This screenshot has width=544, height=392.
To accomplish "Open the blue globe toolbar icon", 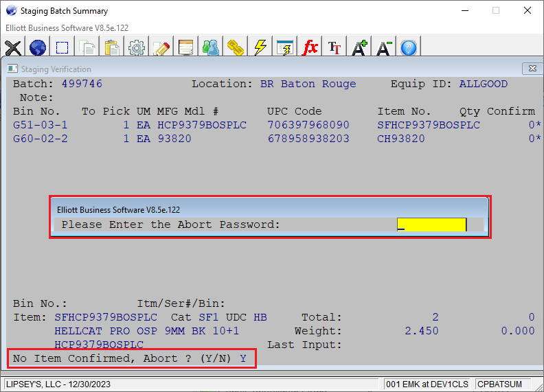I will tap(38, 47).
